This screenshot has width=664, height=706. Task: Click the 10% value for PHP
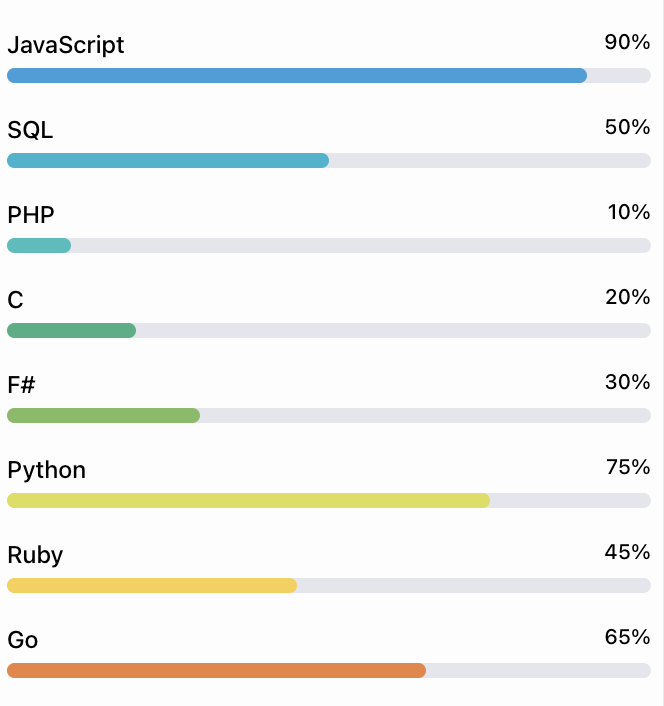[629, 213]
